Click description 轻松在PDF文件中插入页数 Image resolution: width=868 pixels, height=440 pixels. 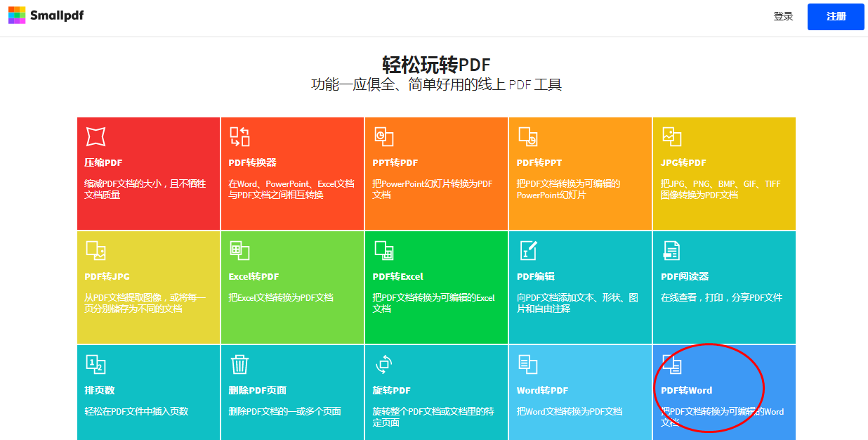pyautogui.click(x=136, y=412)
